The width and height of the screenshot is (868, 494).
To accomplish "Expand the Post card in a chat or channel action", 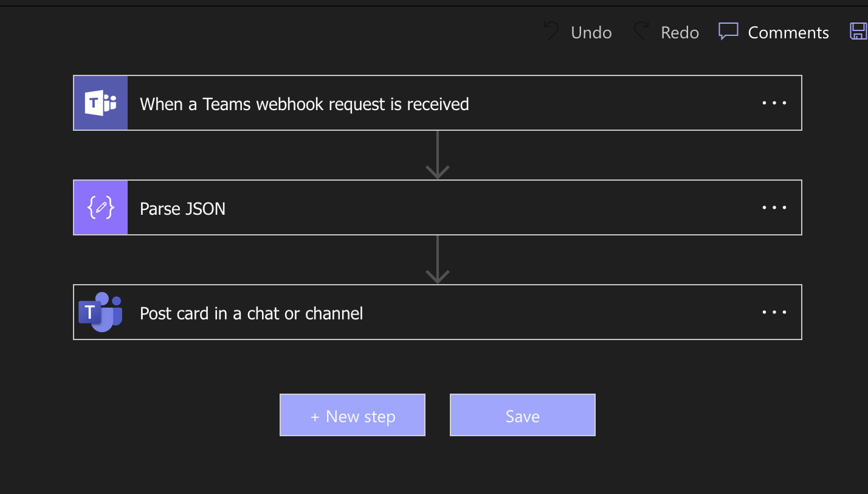I will point(438,312).
